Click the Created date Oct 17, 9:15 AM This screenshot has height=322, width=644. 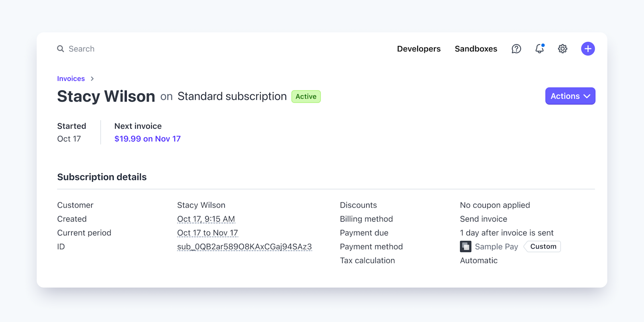206,219
